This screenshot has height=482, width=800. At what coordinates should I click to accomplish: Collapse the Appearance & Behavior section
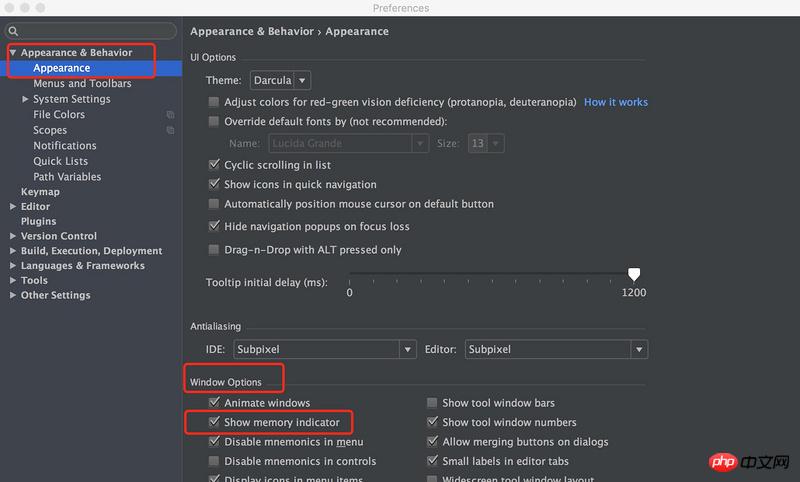coord(13,53)
